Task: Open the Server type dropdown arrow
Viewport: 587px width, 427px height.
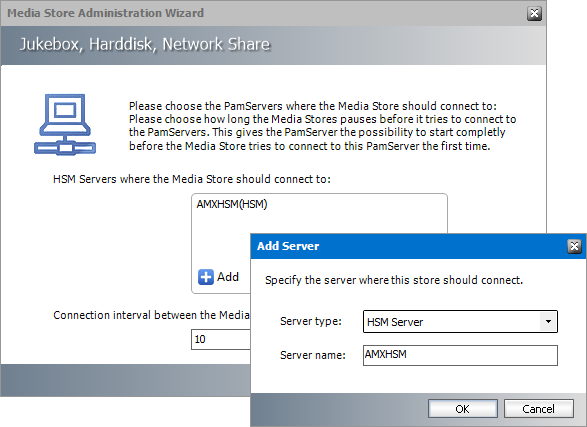Action: tap(548, 321)
